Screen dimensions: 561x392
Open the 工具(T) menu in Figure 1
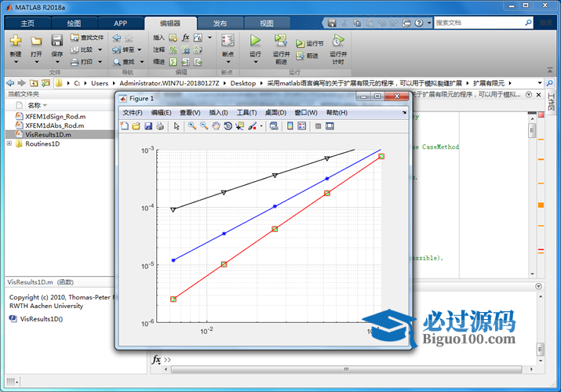tap(246, 112)
